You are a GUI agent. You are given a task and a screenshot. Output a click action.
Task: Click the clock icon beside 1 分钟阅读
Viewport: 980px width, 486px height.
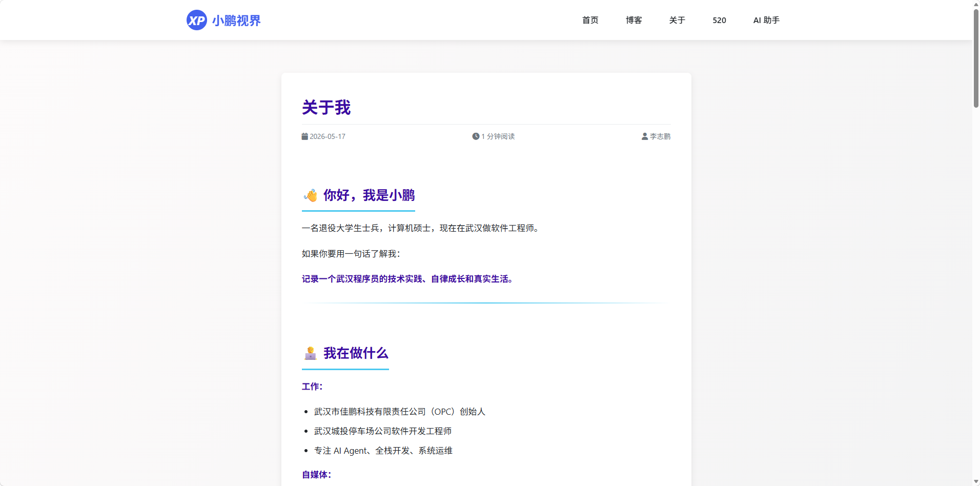pos(476,136)
